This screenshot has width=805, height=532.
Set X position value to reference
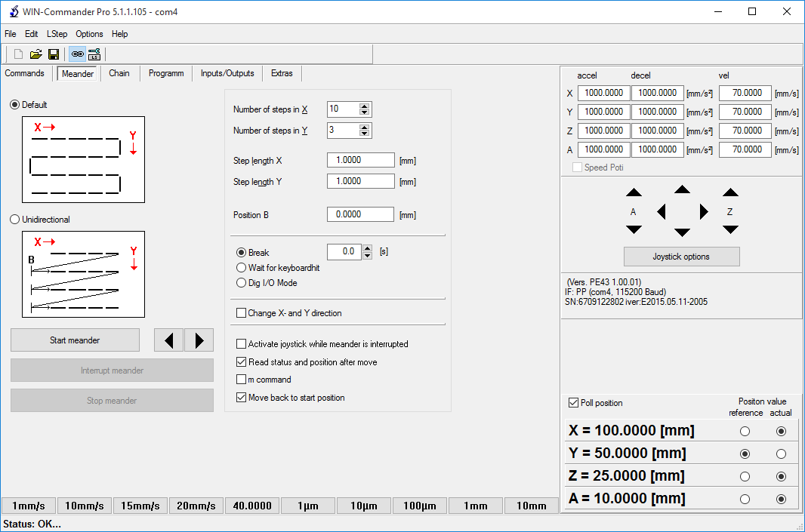tap(745, 432)
